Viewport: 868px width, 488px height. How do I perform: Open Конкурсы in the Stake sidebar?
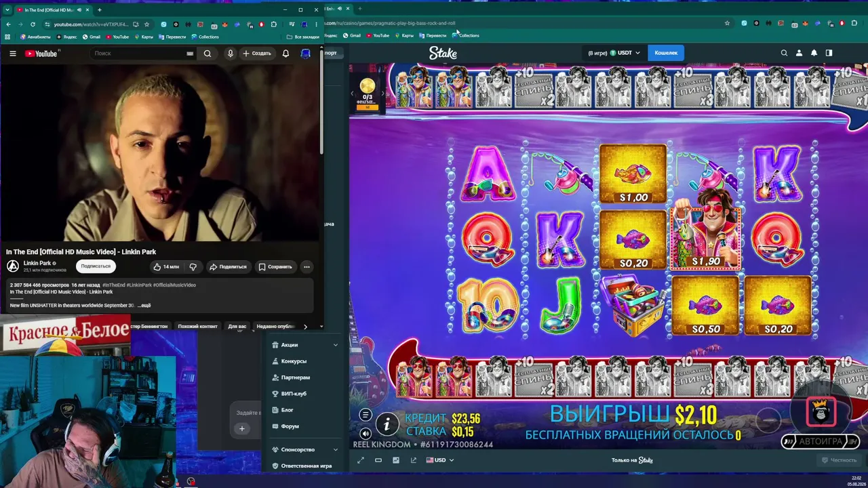click(294, 361)
